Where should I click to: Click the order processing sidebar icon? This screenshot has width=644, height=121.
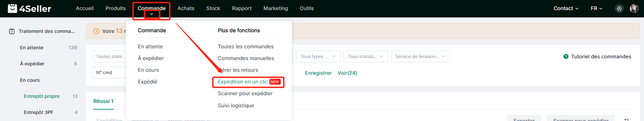pyautogui.click(x=12, y=31)
